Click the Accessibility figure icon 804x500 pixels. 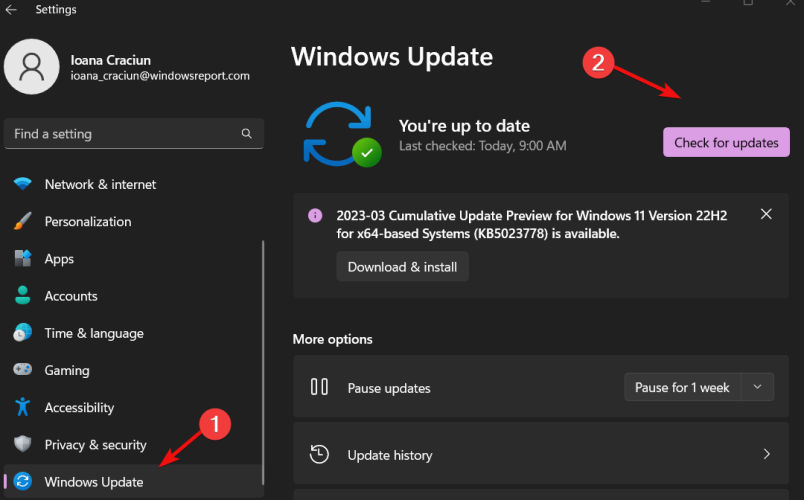[23, 407]
